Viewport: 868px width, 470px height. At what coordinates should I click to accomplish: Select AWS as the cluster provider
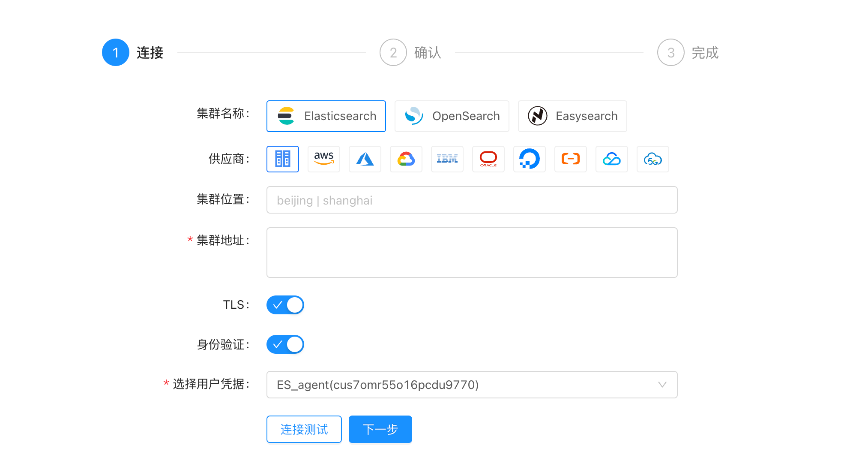324,159
